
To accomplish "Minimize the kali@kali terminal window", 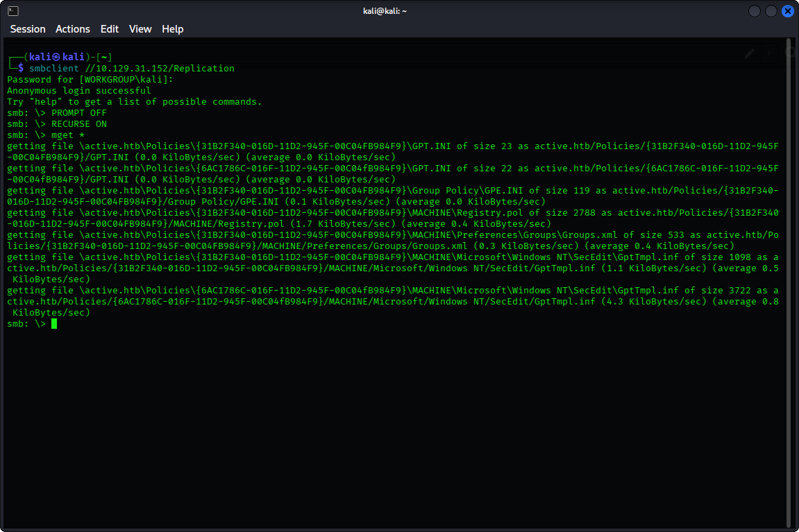I will pyautogui.click(x=754, y=10).
